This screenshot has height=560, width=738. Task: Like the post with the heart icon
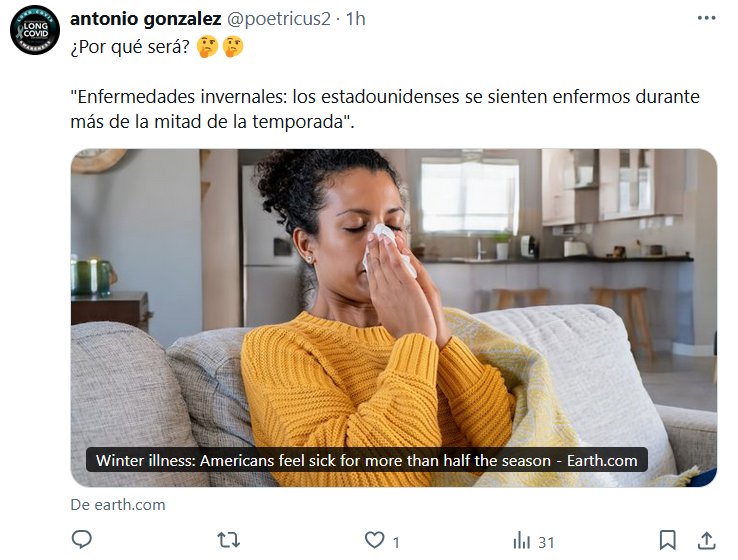pyautogui.click(x=375, y=540)
